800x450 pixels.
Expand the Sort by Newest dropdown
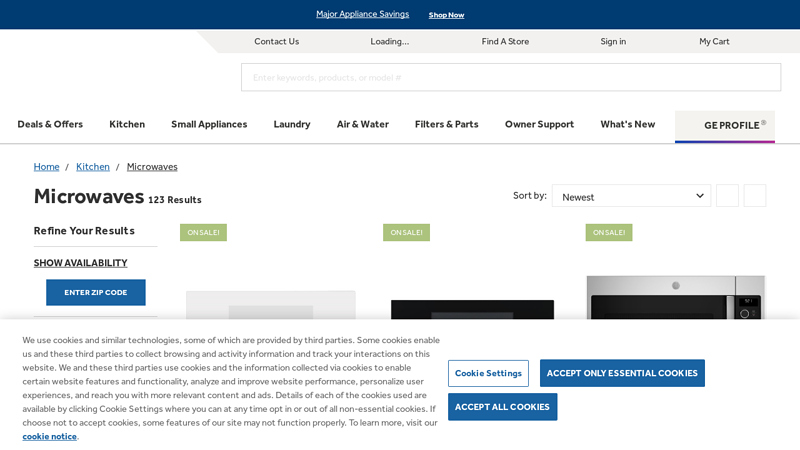tap(631, 196)
